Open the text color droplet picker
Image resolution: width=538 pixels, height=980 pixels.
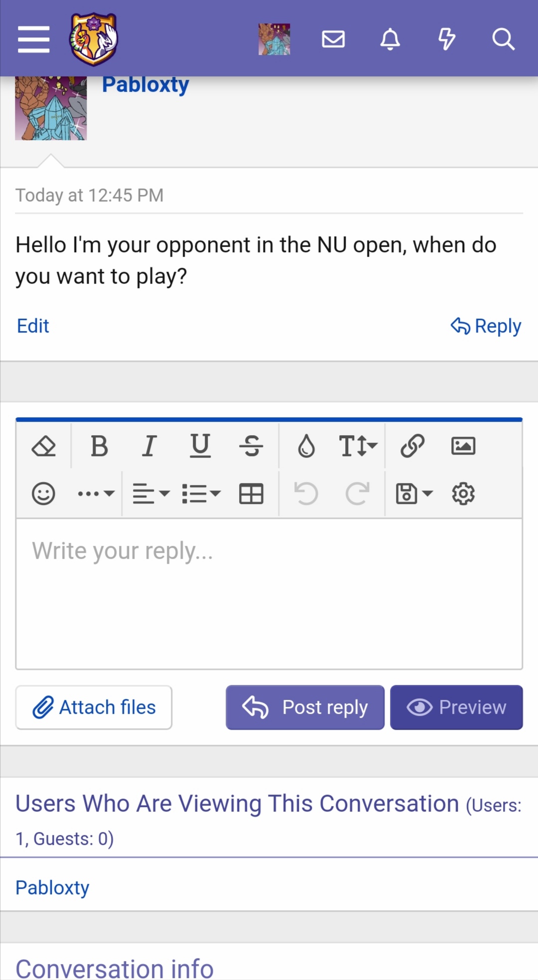(306, 446)
